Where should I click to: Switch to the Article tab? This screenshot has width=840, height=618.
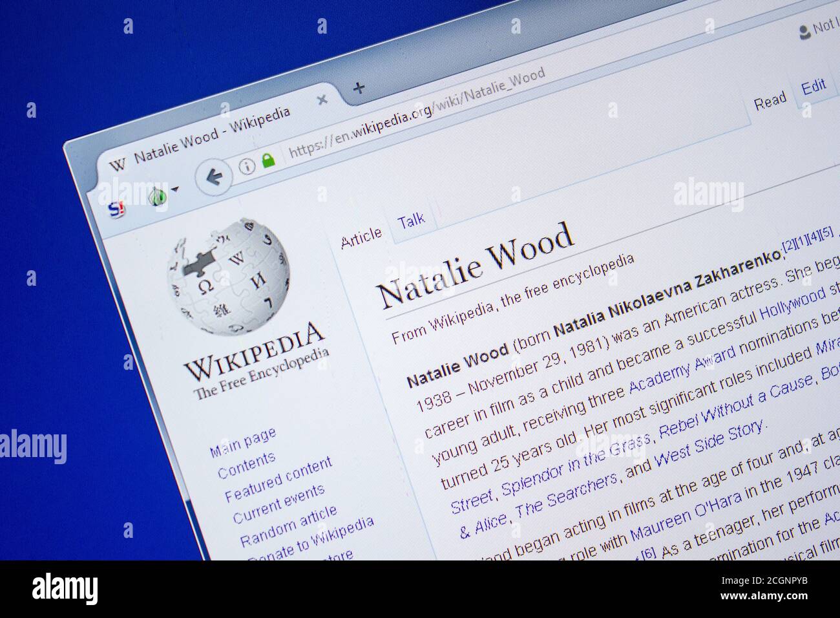361,237
